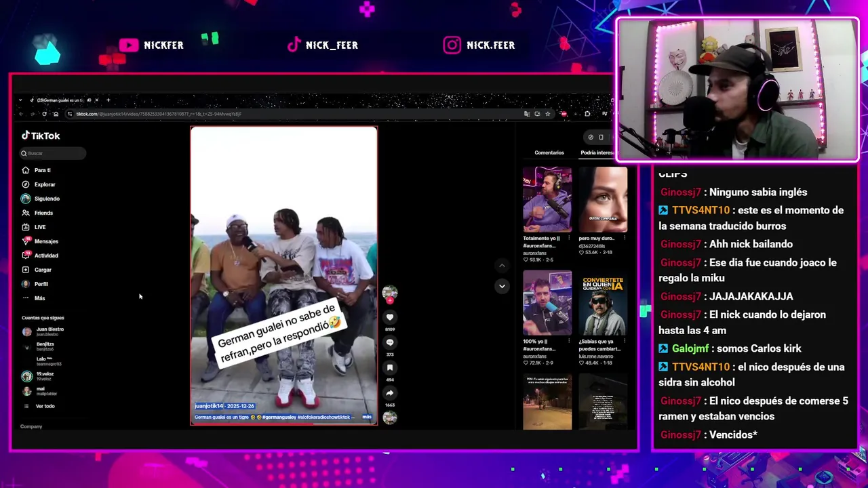Open the browser home button
868x488 pixels.
pos(56,114)
